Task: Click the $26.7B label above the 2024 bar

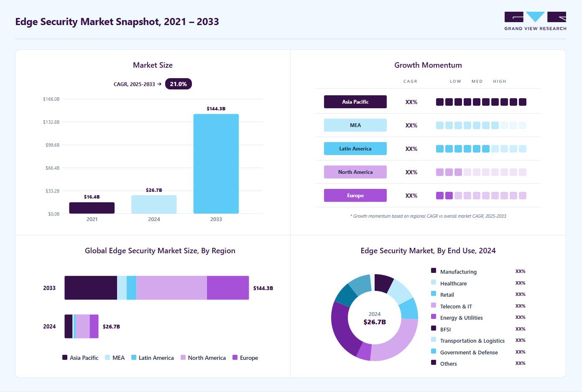Action: pyautogui.click(x=154, y=190)
